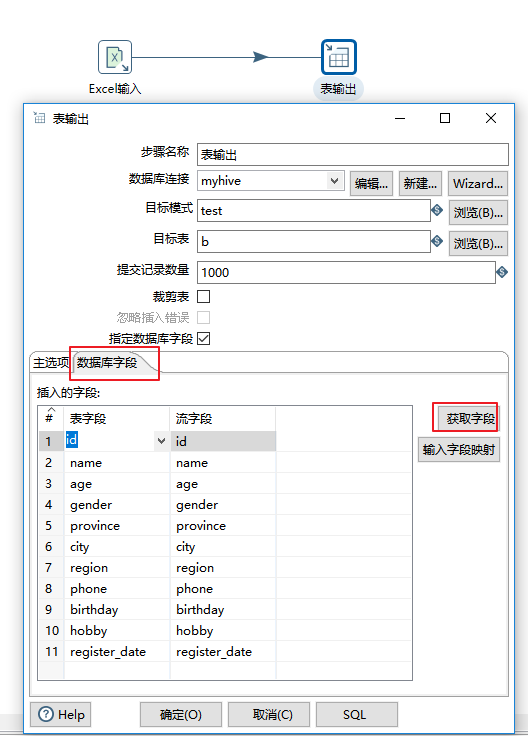This screenshot has width=528, height=736.
Task: Click the 编辑... connection button
Action: [x=371, y=183]
